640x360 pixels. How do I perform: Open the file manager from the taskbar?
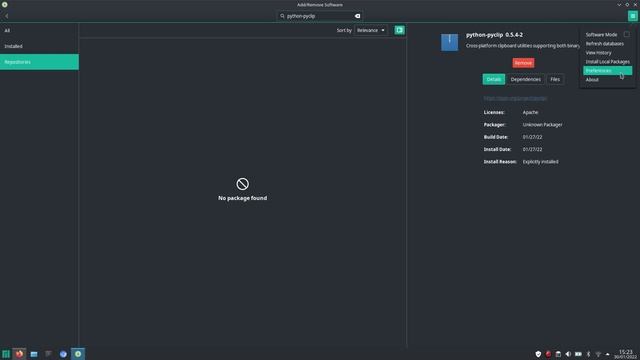coord(34,354)
